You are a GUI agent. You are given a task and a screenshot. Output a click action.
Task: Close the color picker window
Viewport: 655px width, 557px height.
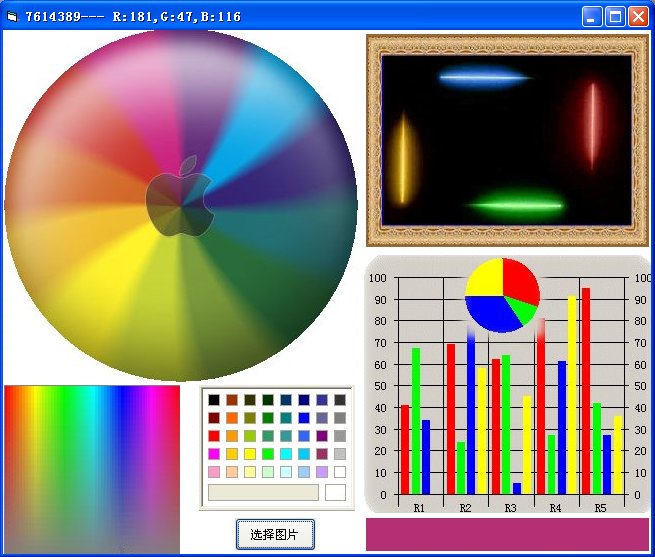639,17
